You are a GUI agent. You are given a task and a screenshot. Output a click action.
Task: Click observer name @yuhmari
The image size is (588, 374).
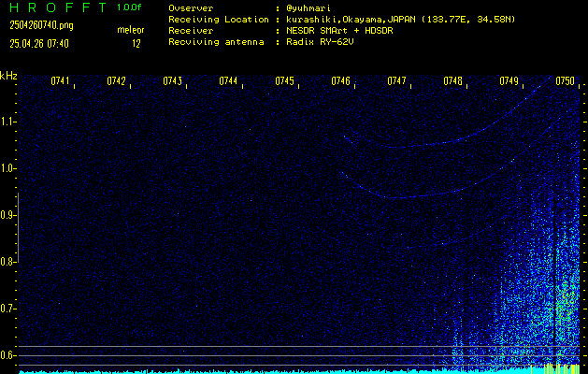(x=308, y=8)
